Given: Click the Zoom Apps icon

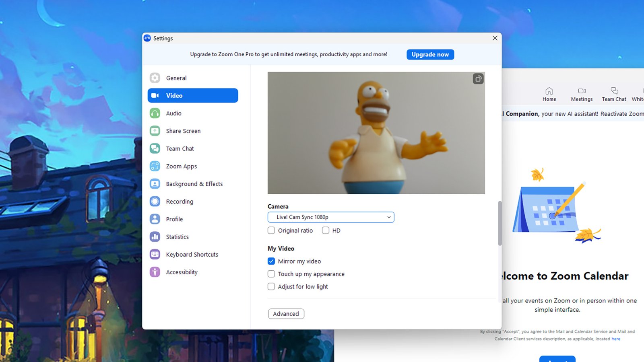Looking at the screenshot, I should click(x=155, y=166).
